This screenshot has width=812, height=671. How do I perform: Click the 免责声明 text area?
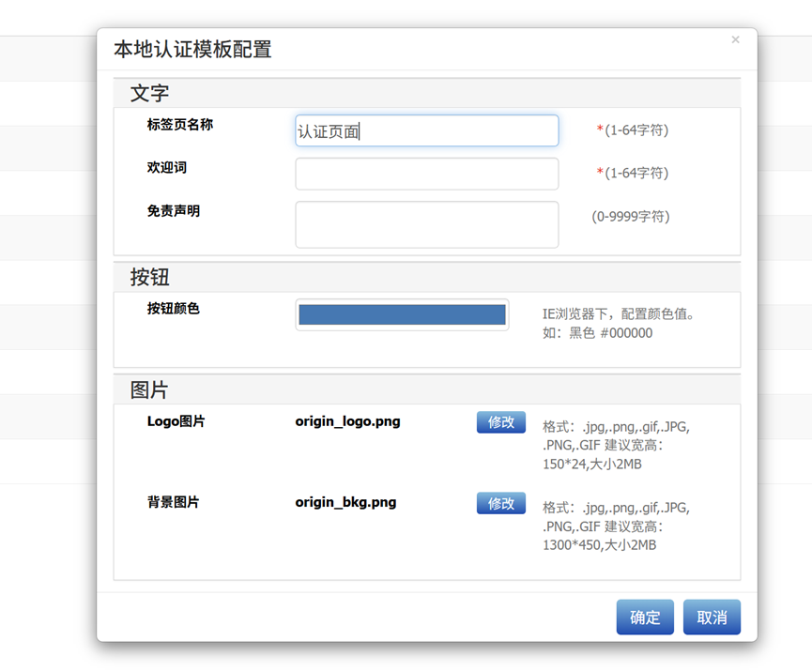pyautogui.click(x=427, y=224)
